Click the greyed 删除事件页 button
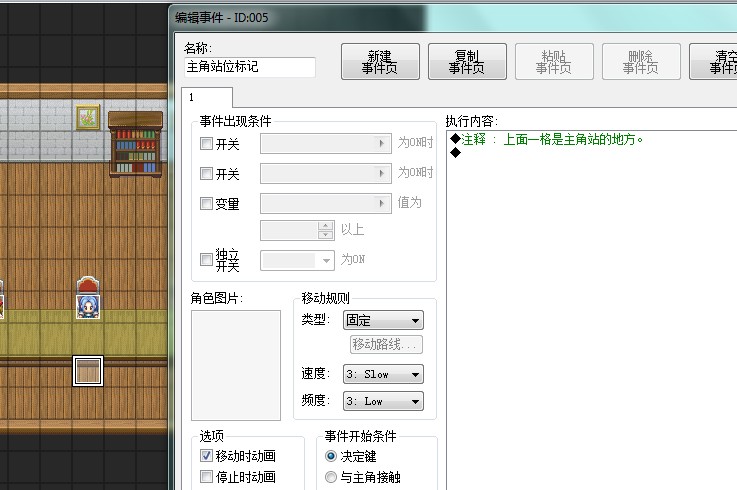 pyautogui.click(x=641, y=62)
